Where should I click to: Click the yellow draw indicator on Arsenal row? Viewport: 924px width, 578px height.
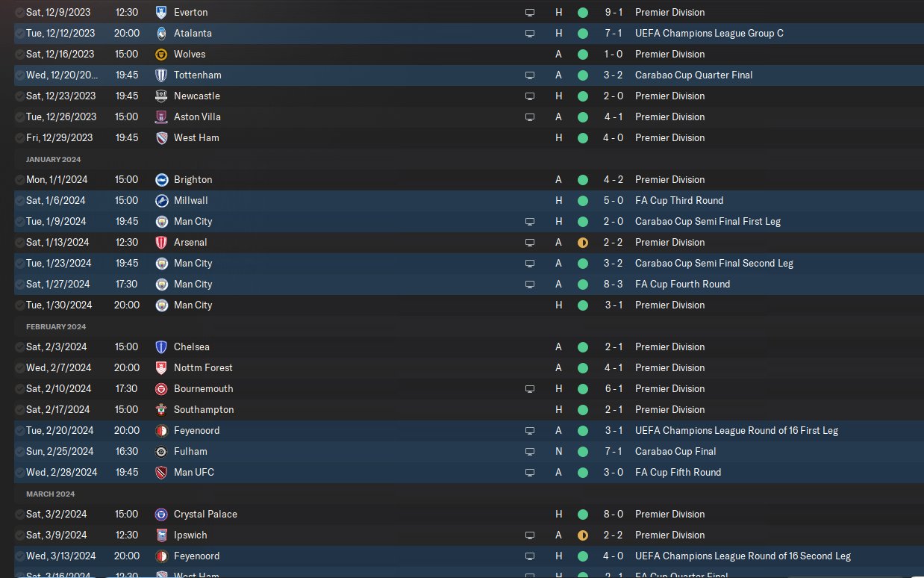pyautogui.click(x=583, y=243)
